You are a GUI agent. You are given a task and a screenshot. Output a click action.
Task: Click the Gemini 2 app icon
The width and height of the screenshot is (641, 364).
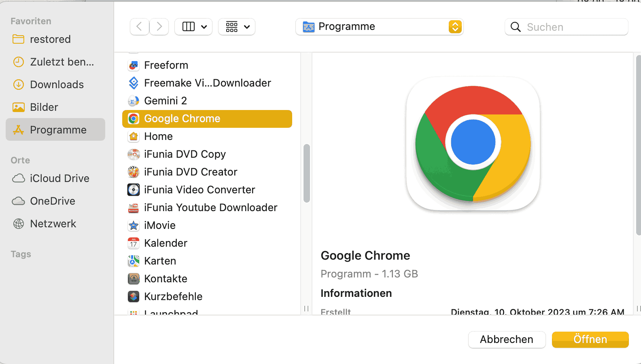point(134,101)
